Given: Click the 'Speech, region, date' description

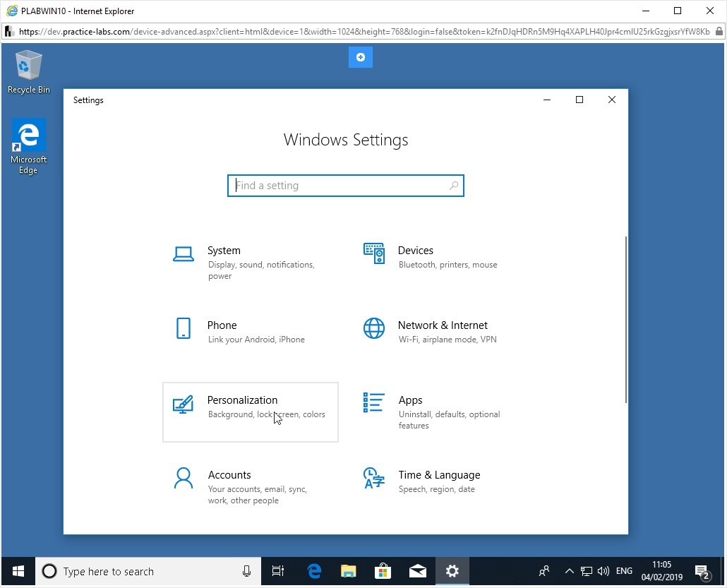Looking at the screenshot, I should [437, 489].
